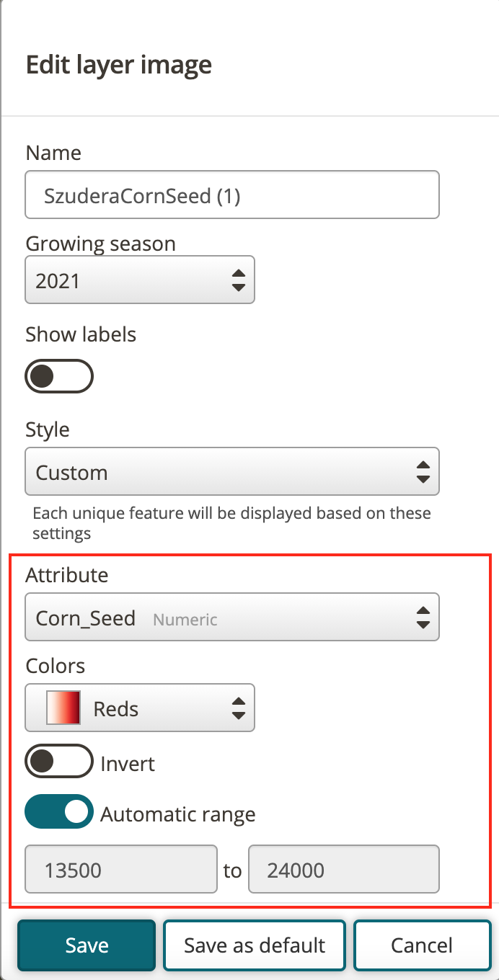Image resolution: width=499 pixels, height=980 pixels.
Task: Open the Colors dropdown labeled Reds
Action: 140,708
